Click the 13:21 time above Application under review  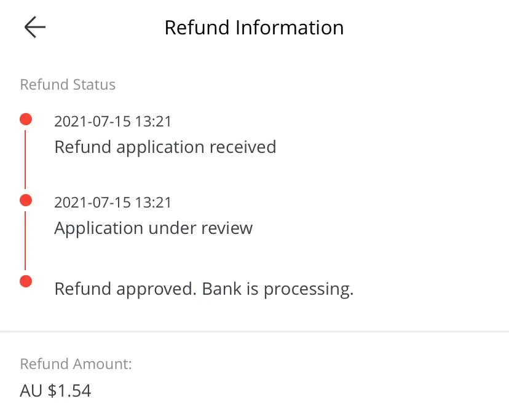[x=153, y=202]
